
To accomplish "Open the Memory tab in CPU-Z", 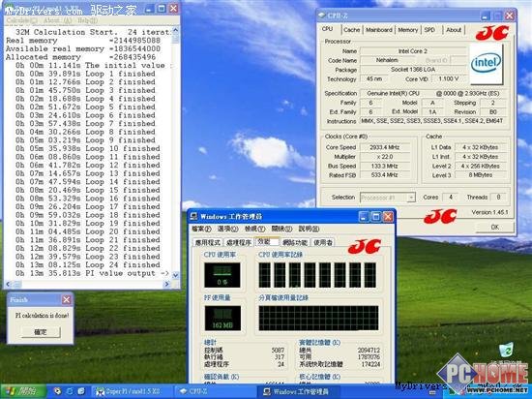I will coord(408,30).
